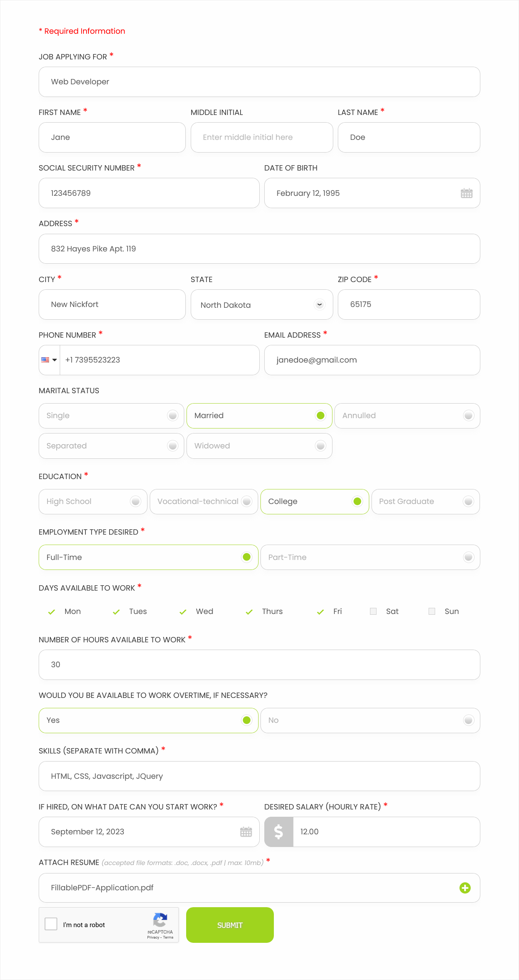The width and height of the screenshot is (519, 980).
Task: Open the reCAPTCHA Terms link
Action: pos(168,937)
